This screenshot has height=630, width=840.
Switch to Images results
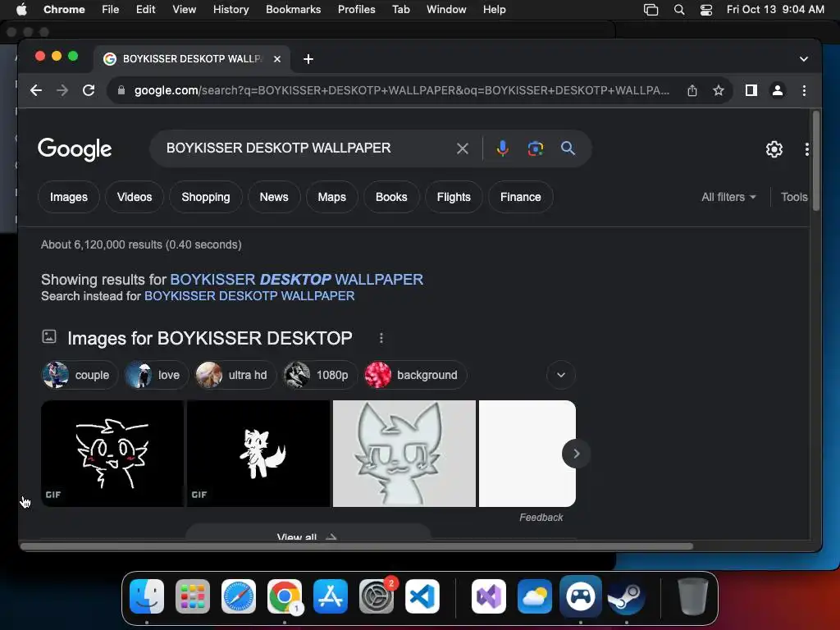coord(69,197)
